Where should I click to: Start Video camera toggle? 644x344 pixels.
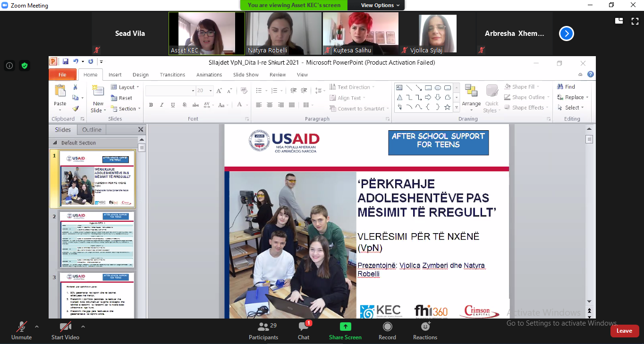pyautogui.click(x=65, y=327)
